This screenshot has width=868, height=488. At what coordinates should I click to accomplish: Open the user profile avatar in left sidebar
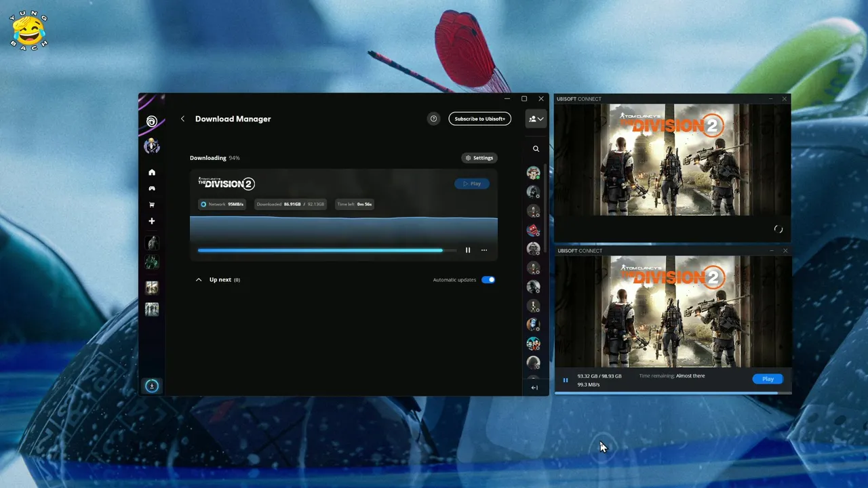tap(152, 146)
